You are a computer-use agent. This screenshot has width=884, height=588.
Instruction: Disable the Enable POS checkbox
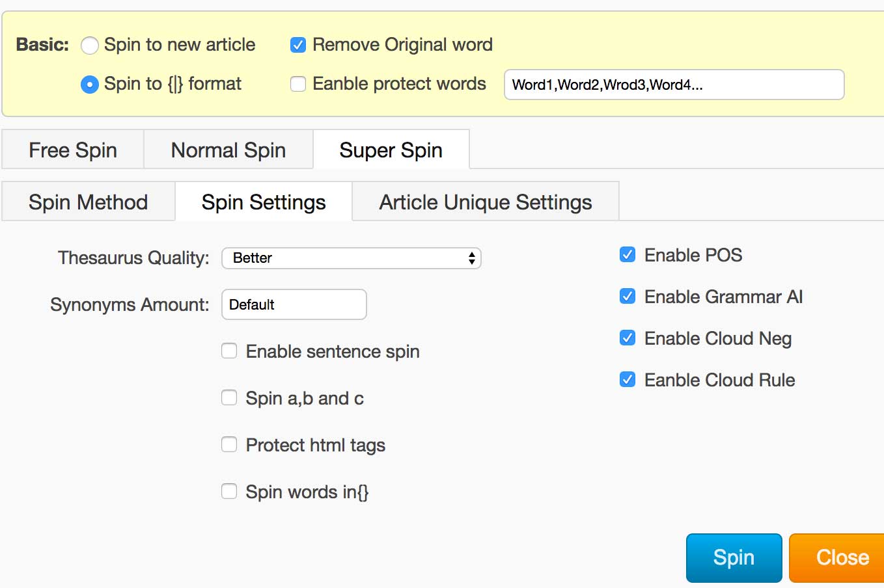click(x=628, y=255)
